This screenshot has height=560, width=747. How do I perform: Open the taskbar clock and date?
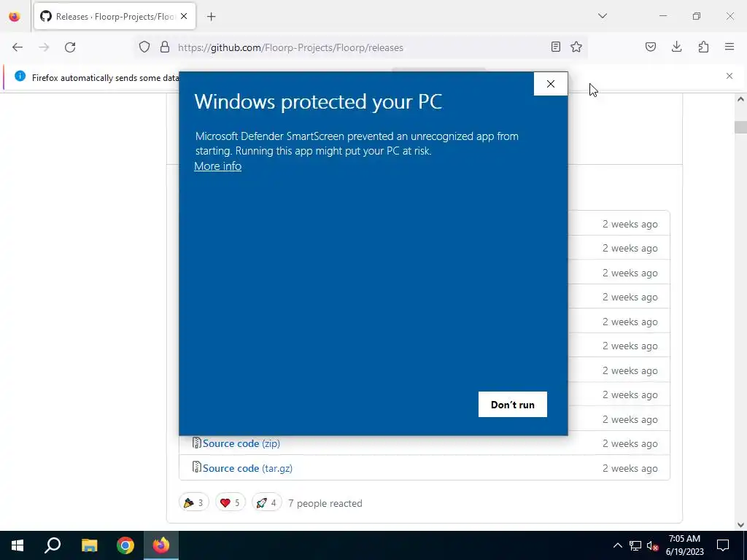(x=684, y=545)
